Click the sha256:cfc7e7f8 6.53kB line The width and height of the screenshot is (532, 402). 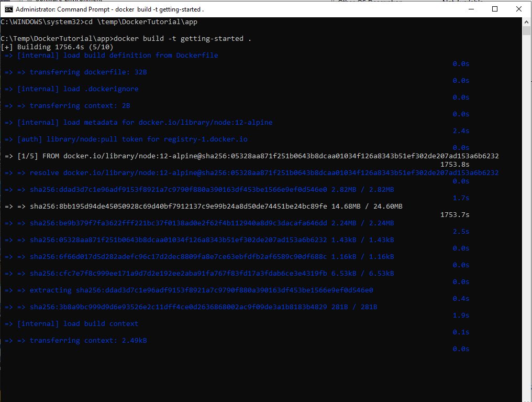(199, 274)
